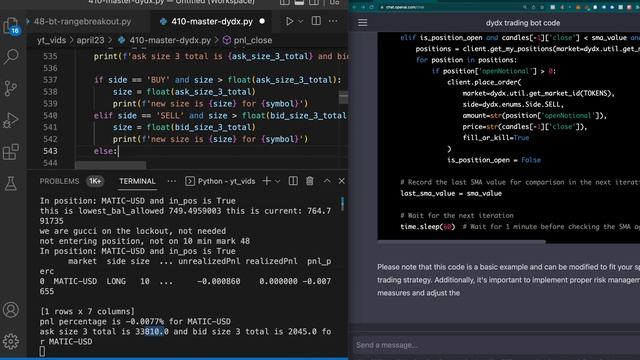Open the Manage gear menu
This screenshot has height=360, width=640.
pos(11,341)
